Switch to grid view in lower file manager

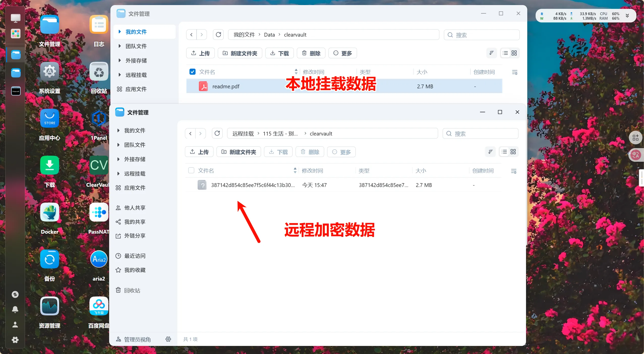[x=513, y=152]
